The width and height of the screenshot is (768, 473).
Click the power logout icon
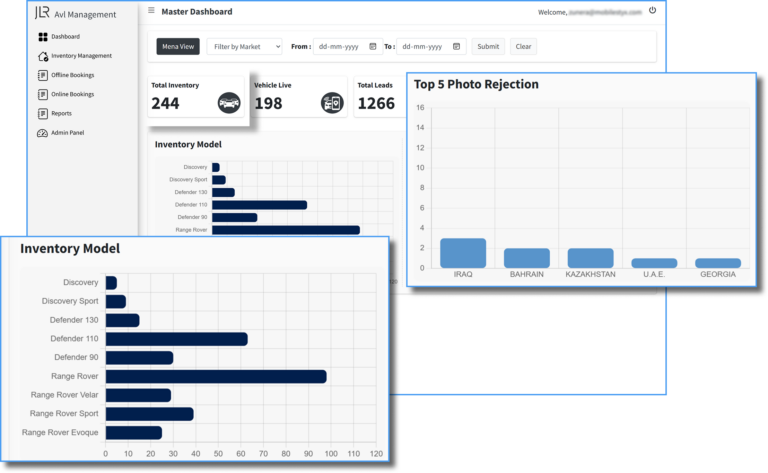click(652, 11)
